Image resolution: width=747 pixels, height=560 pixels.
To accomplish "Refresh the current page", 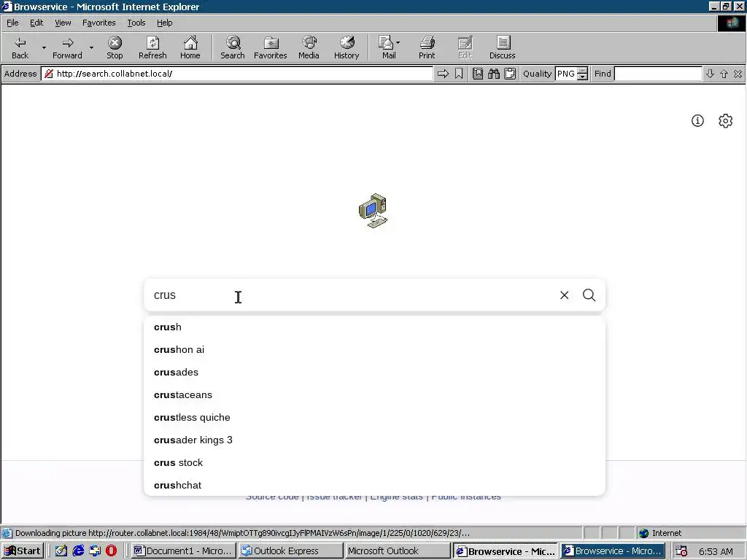I will [152, 47].
